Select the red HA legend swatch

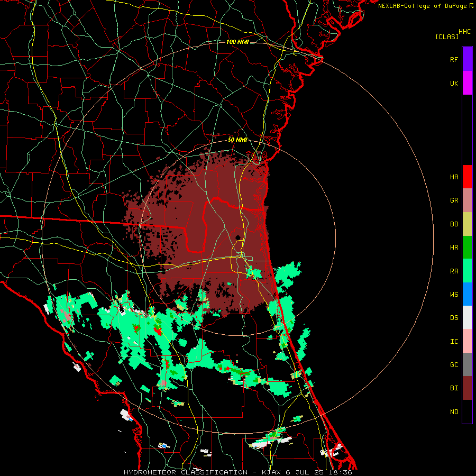[467, 177]
